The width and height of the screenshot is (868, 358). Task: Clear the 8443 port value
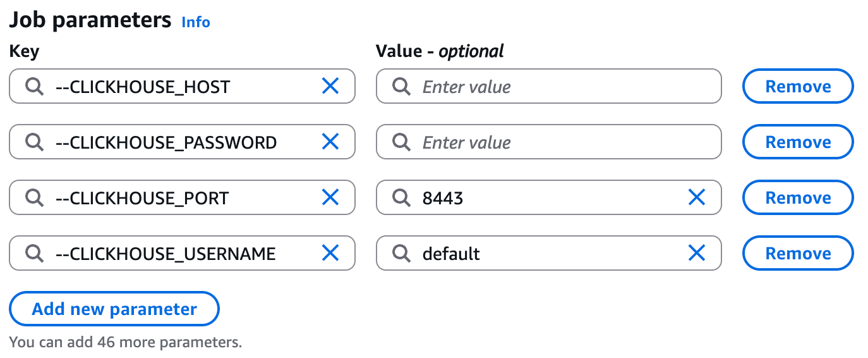click(696, 198)
